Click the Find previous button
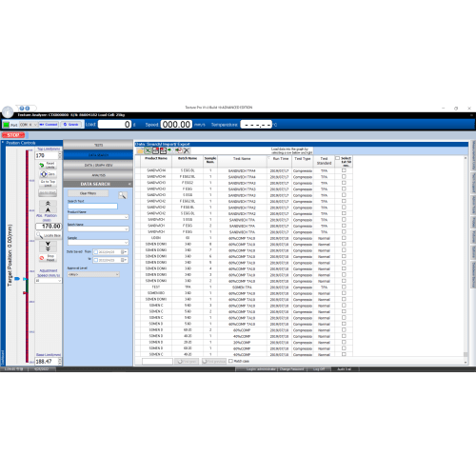This screenshot has width=476, height=476. coord(214,362)
